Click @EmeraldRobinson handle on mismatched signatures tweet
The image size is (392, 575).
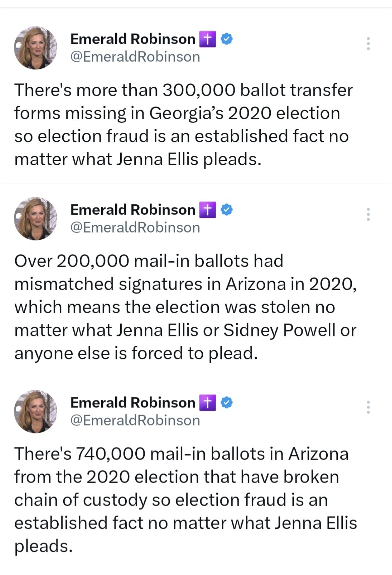point(135,228)
